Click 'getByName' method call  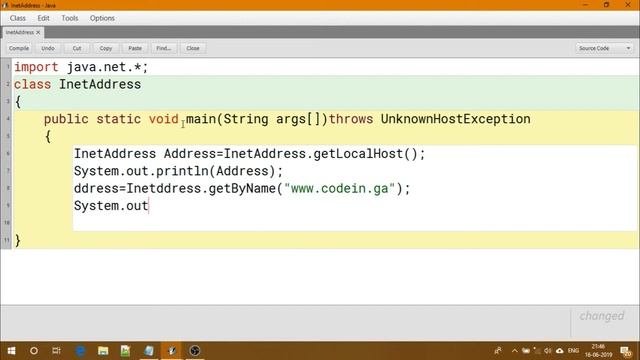pyautogui.click(x=242, y=188)
